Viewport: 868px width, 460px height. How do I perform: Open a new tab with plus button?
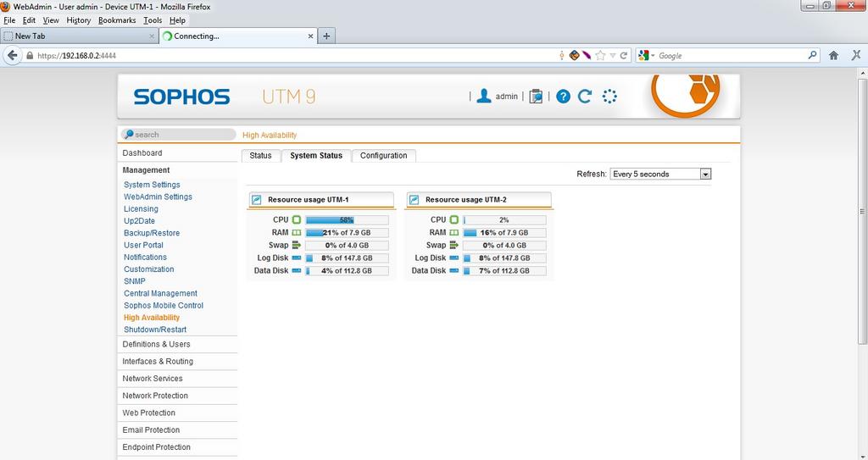(x=326, y=36)
